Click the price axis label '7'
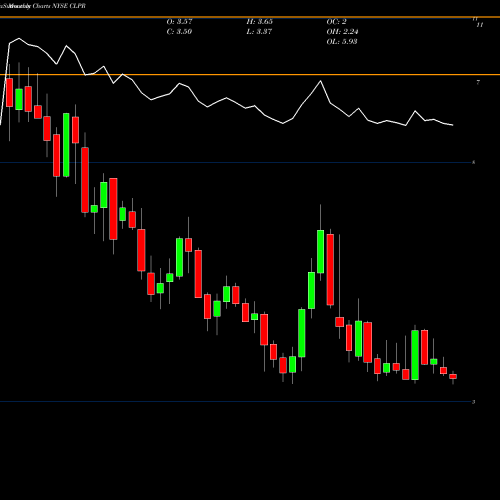This screenshot has width=500, height=500. tap(478, 82)
